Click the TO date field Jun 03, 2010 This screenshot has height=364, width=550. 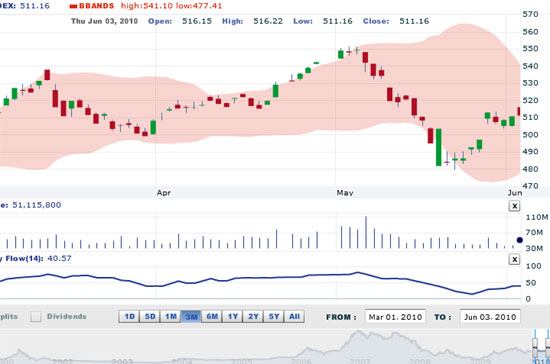click(490, 317)
